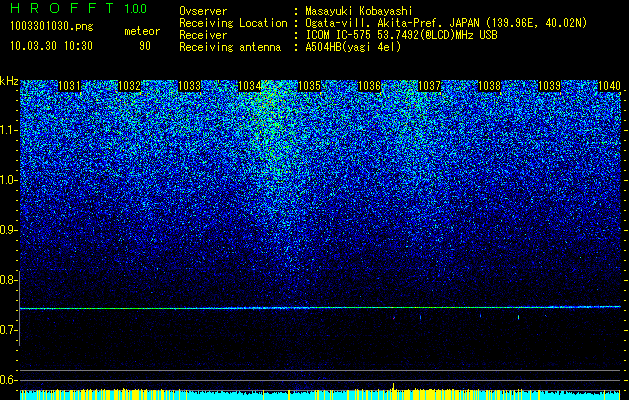Click the 1038 time marker

(x=489, y=86)
